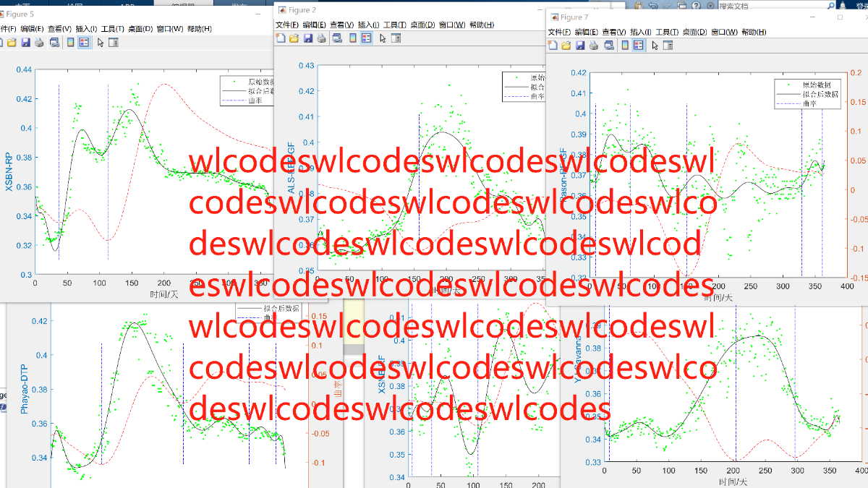
Task: Click the search magnifier icon beside 搜索文档
Action: click(830, 6)
